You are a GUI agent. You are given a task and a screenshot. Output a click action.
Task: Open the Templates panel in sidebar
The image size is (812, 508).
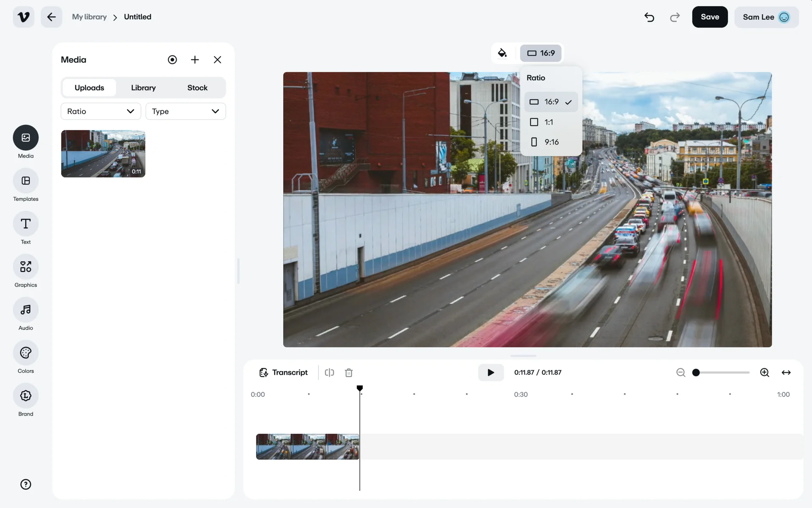pos(25,181)
